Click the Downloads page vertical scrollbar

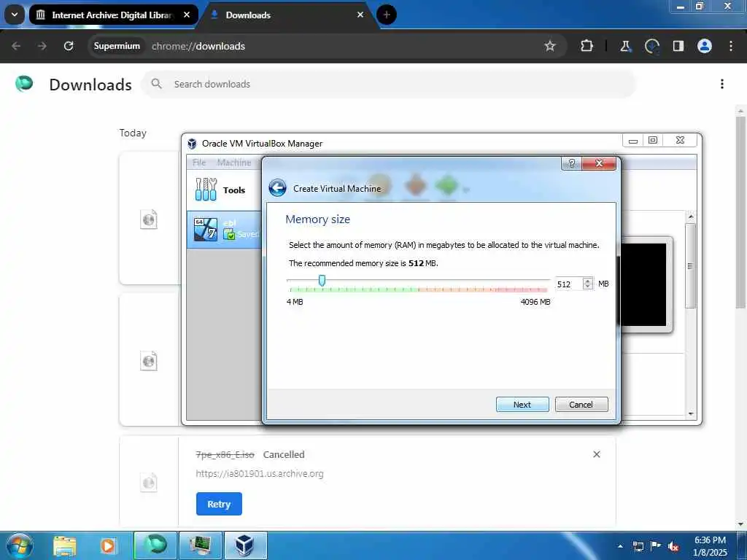click(x=741, y=212)
